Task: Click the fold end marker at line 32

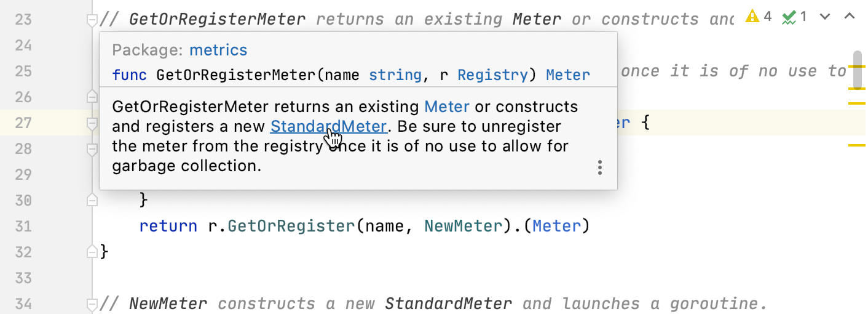Action: coord(92,251)
